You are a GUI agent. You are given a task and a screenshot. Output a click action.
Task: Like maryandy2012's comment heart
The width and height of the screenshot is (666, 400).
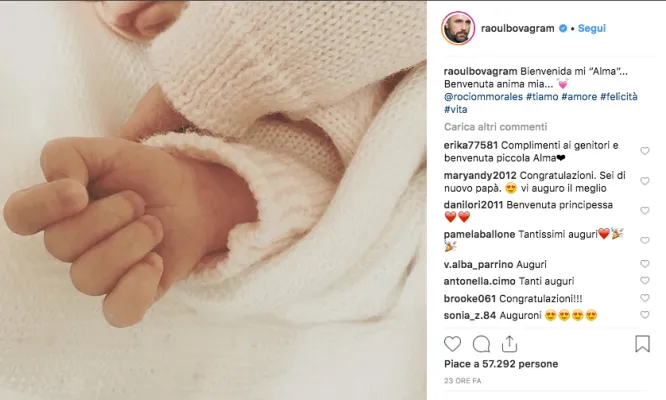(645, 181)
